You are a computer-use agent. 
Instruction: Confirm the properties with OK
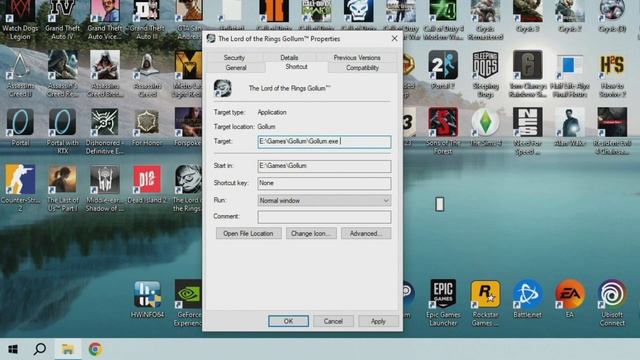(x=288, y=321)
